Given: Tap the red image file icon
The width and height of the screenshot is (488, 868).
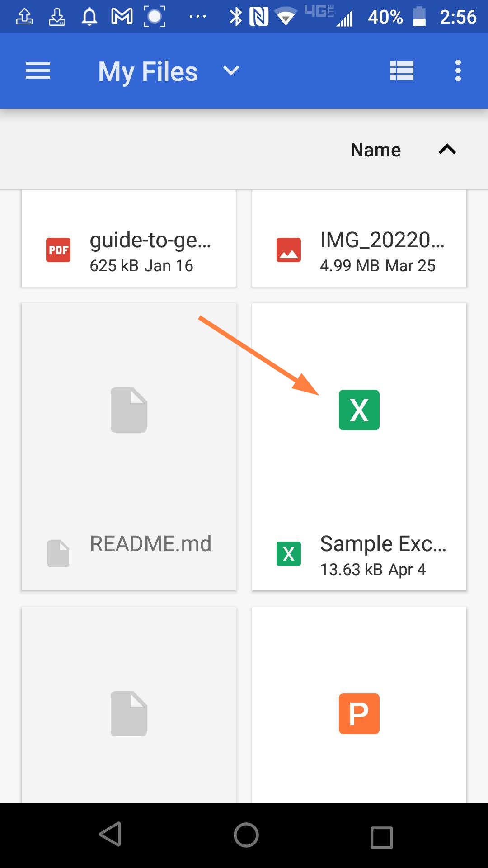Looking at the screenshot, I should [x=289, y=250].
